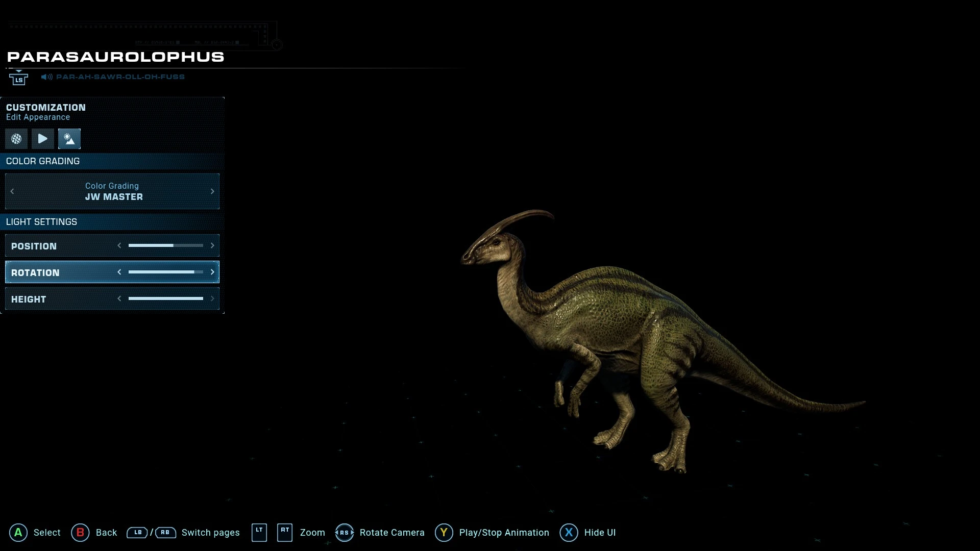Screen dimensions: 980x551
Task: Decrease the Height light setting
Action: [119, 299]
